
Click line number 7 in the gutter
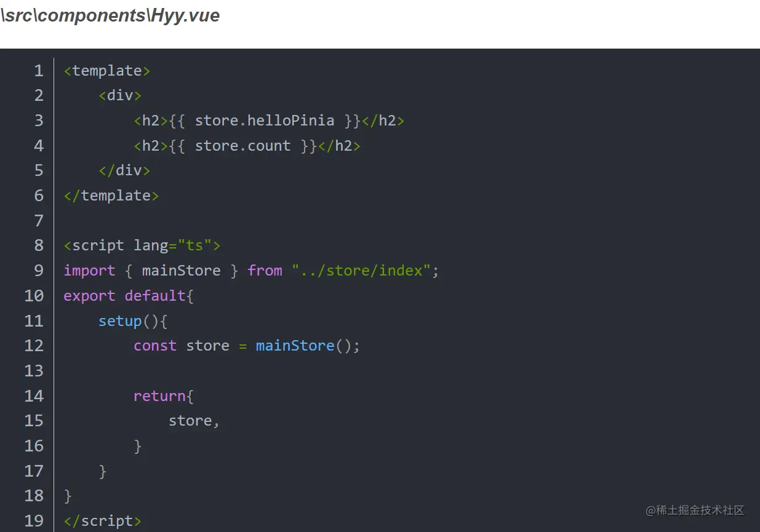click(39, 220)
